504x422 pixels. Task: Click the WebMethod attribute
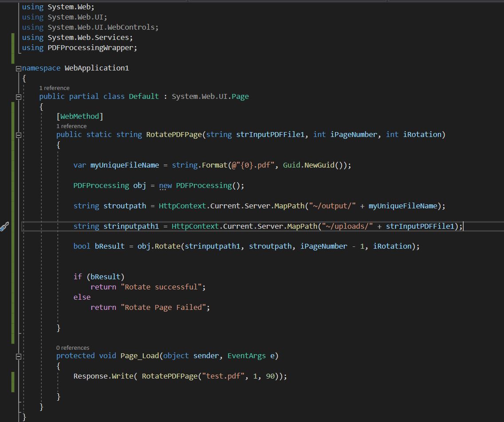(79, 116)
